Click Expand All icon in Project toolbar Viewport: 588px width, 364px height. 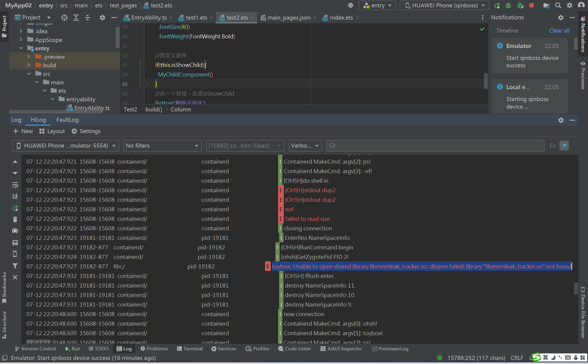click(x=76, y=18)
